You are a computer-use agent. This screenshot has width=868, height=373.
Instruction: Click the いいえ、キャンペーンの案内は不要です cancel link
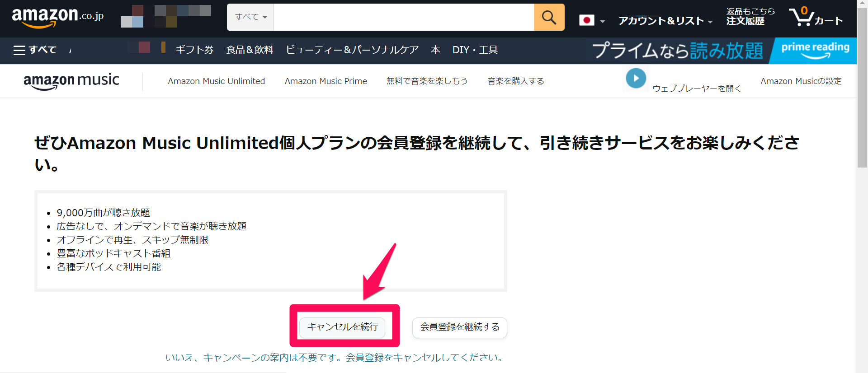point(335,358)
